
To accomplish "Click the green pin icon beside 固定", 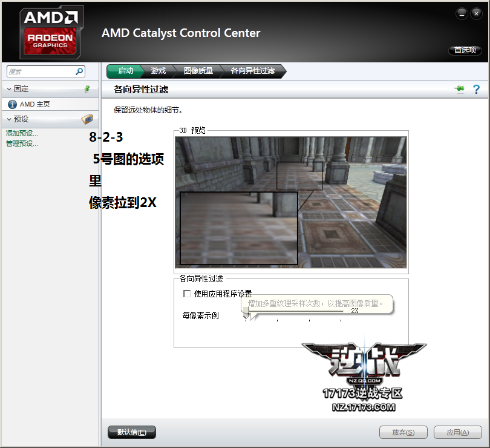I will [x=87, y=89].
